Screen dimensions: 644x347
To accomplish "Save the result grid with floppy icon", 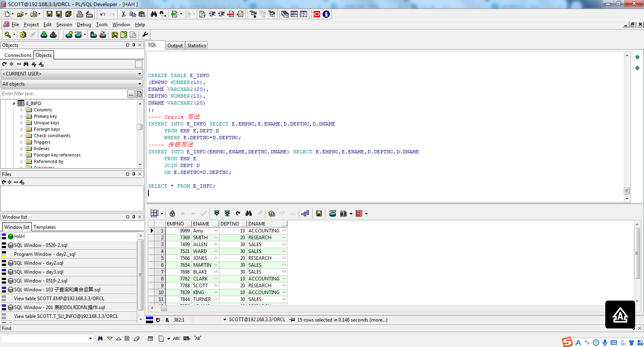I will click(319, 213).
